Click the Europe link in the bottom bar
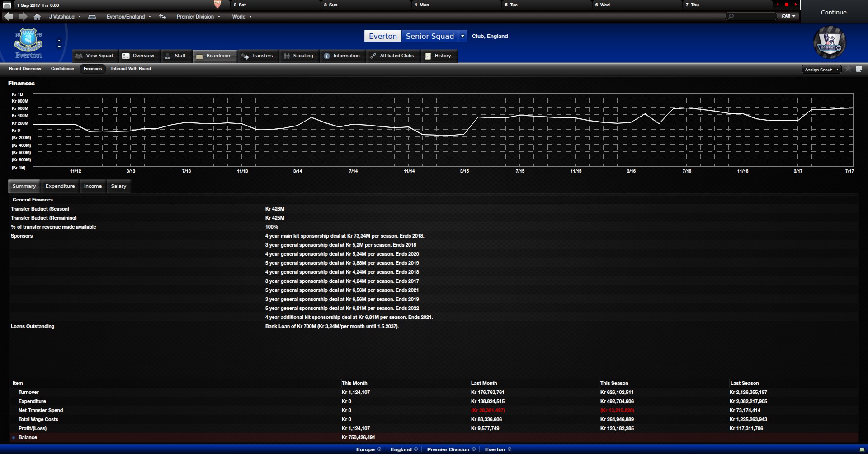The width and height of the screenshot is (868, 454). click(x=365, y=449)
